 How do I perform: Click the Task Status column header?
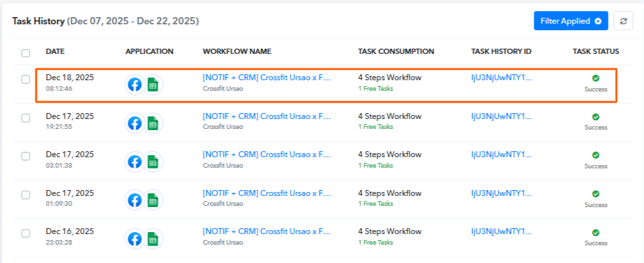pyautogui.click(x=595, y=51)
